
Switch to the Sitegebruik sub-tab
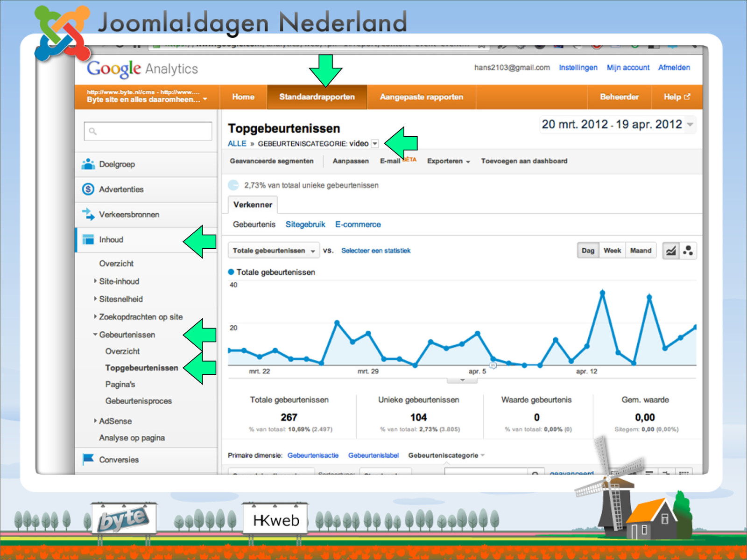305,224
